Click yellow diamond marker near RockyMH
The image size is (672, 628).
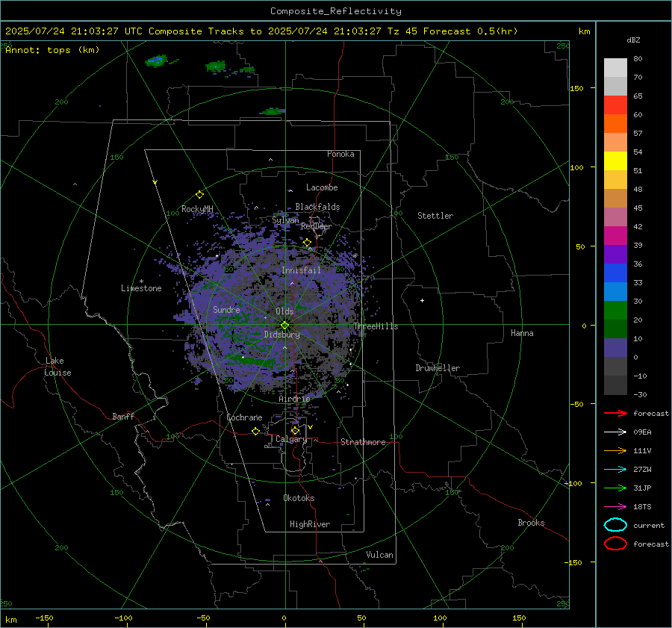pos(199,195)
